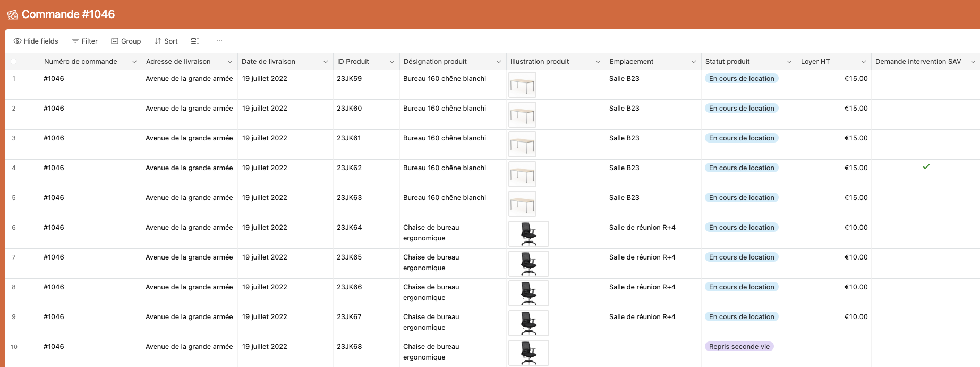Viewport: 980px width, 367px height.
Task: Select the purple Repris seconde vie tag
Action: [739, 347]
